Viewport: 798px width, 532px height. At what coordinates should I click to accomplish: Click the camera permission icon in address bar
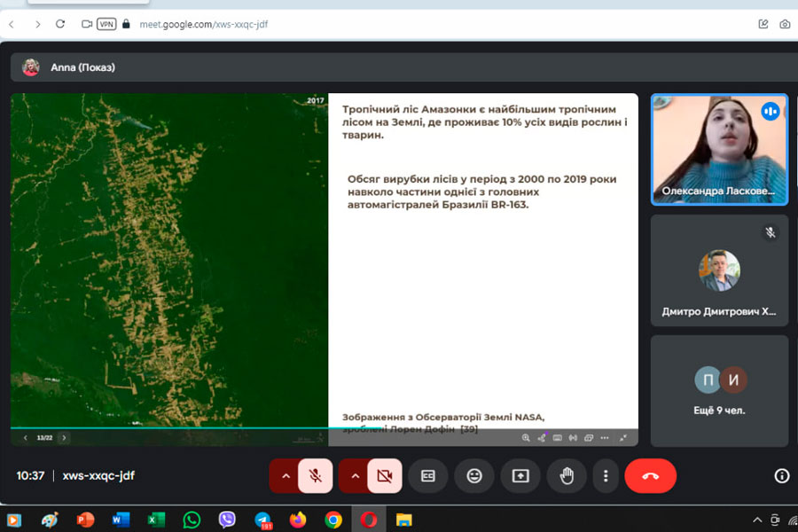(87, 24)
